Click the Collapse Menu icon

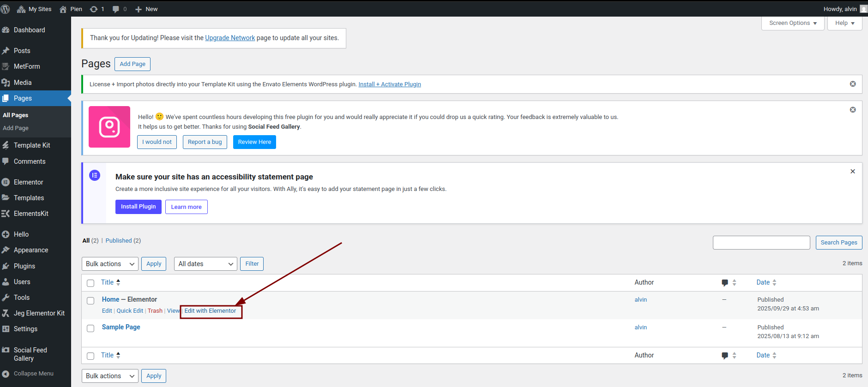point(6,374)
